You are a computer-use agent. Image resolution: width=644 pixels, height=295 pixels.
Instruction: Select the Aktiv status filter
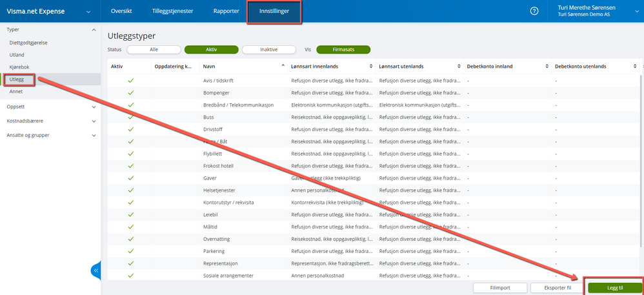pos(211,49)
